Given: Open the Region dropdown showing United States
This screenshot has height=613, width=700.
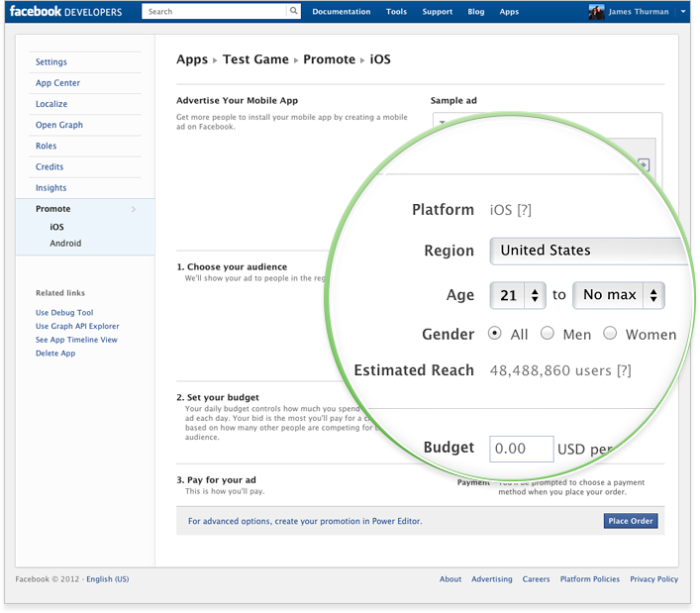Looking at the screenshot, I should pos(588,251).
